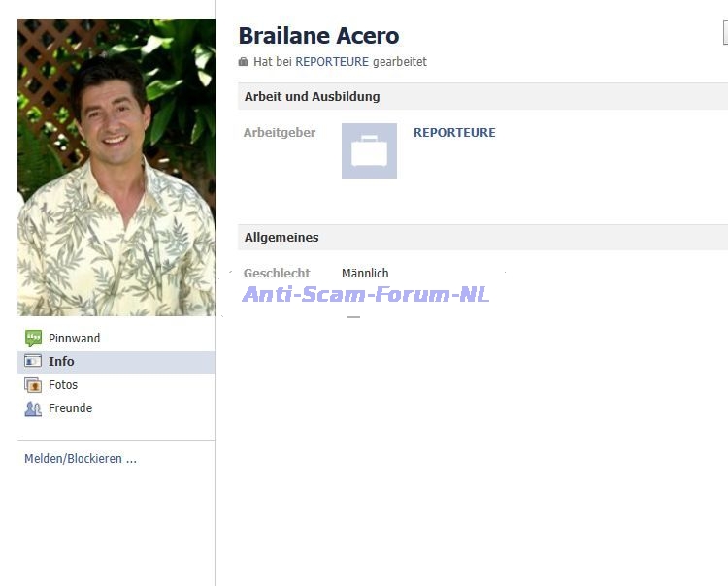The height and width of the screenshot is (586, 728).
Task: Select the Info tab label
Action: coord(61,362)
